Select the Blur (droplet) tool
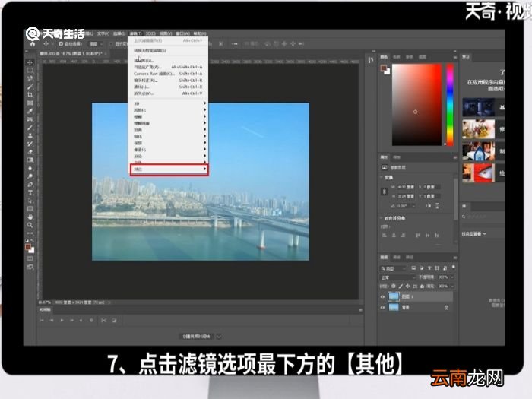The height and width of the screenshot is (399, 532). point(30,168)
